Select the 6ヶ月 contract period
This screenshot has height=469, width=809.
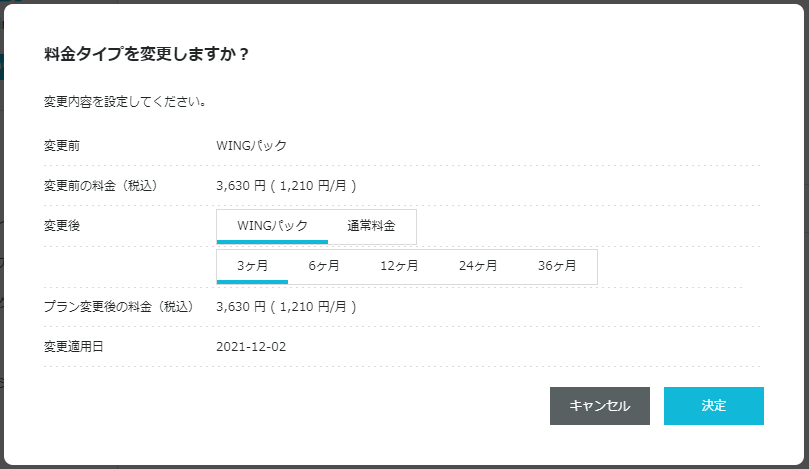coord(323,266)
